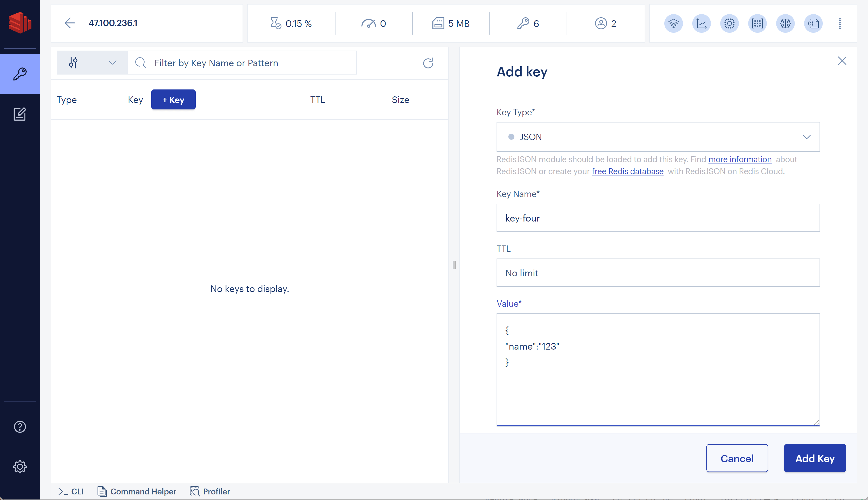Click the brain AI module icon
Viewport: 868px width, 500px height.
click(x=785, y=23)
